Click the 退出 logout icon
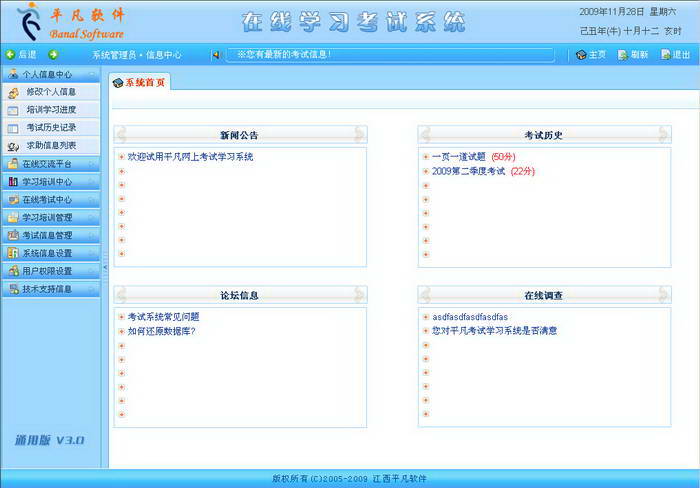The height and width of the screenshot is (488, 700). pyautogui.click(x=665, y=55)
